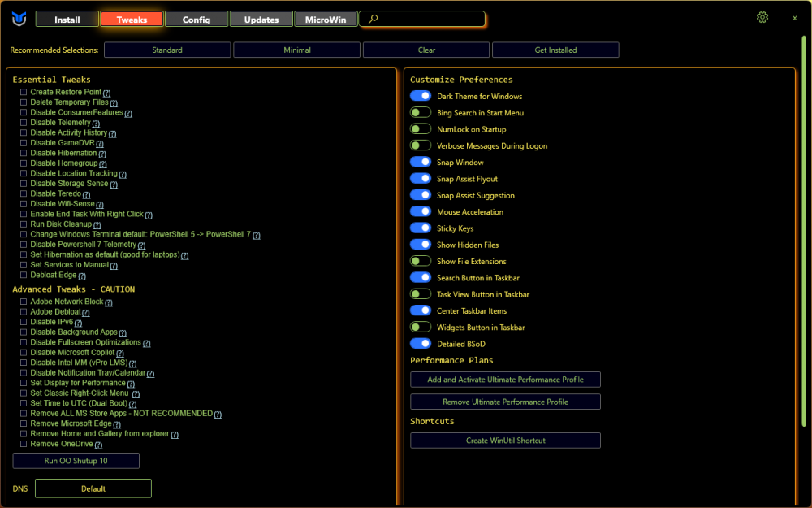The image size is (812, 508).
Task: Turn on Widgets Button in Taskbar
Action: tap(421, 327)
